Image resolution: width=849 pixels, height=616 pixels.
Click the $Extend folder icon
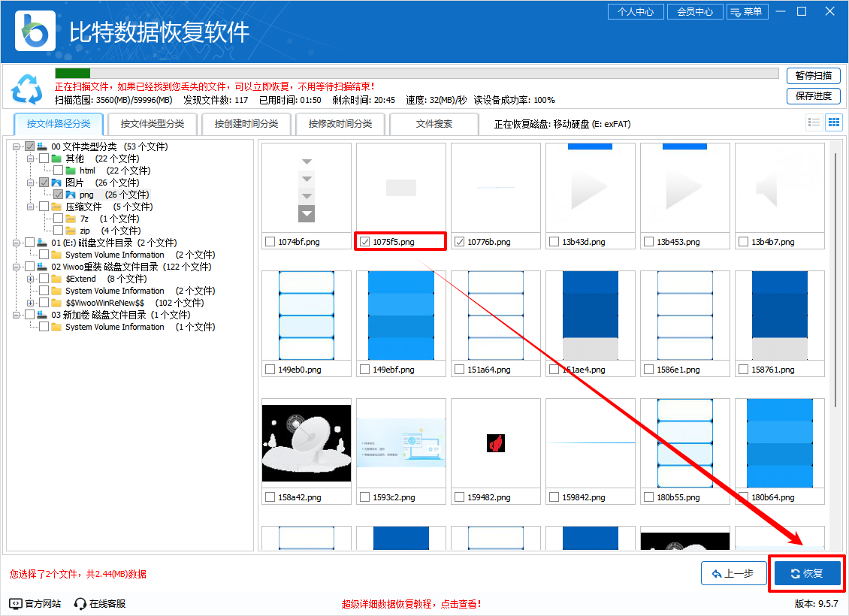point(56,279)
